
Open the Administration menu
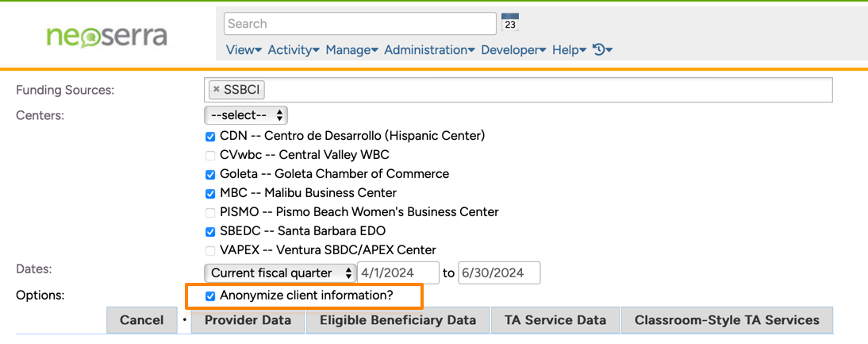(x=429, y=50)
